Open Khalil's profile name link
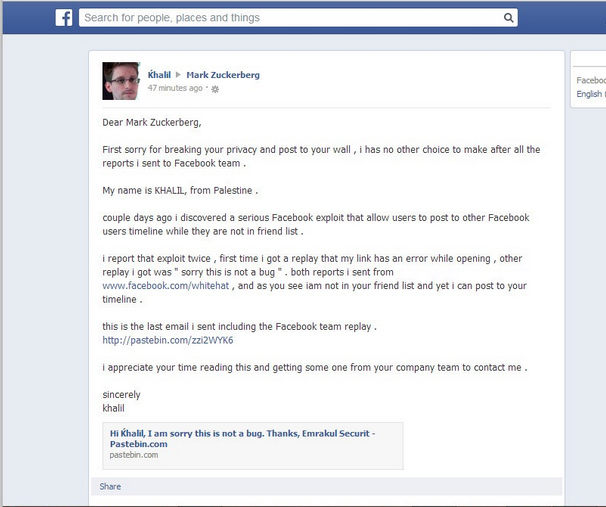Screen dimensions: 606x507 pyautogui.click(x=159, y=75)
